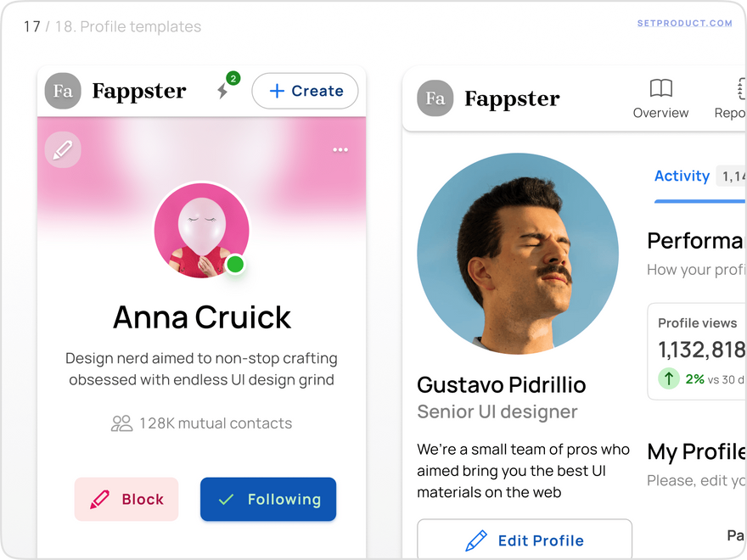Click Anna Cruick's balloon avatar
Screen dimensions: 747x560
(201, 230)
